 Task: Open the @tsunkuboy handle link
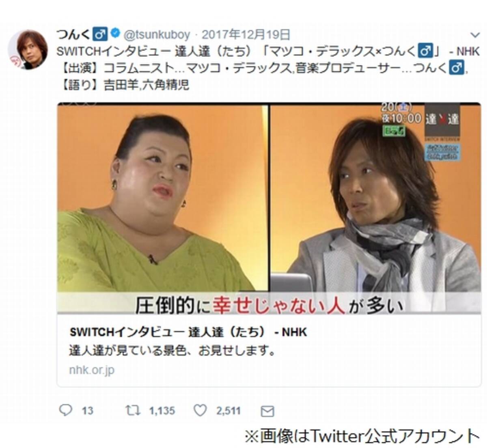(x=156, y=34)
